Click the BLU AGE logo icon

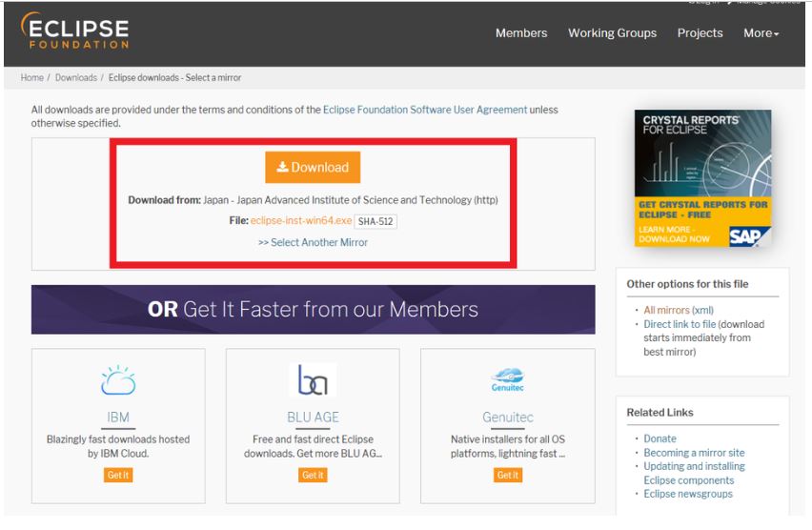click(x=313, y=379)
